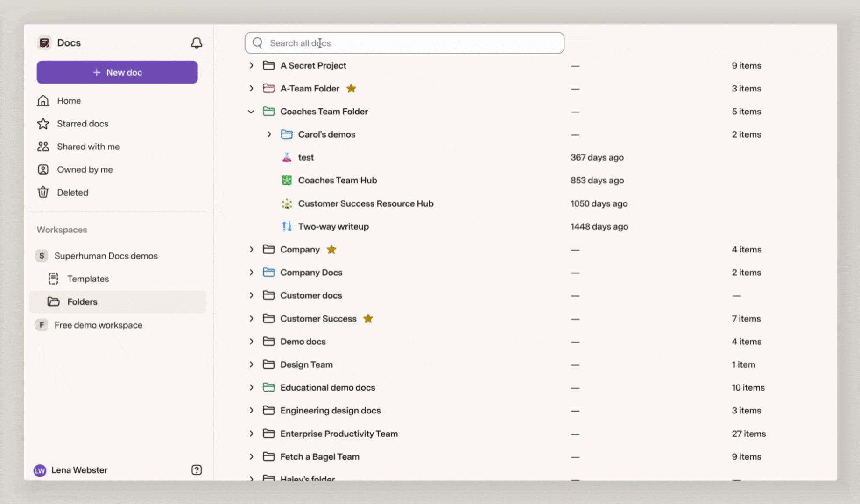Select Folders in the sidebar
Screen dimensions: 860x504
coord(117,302)
